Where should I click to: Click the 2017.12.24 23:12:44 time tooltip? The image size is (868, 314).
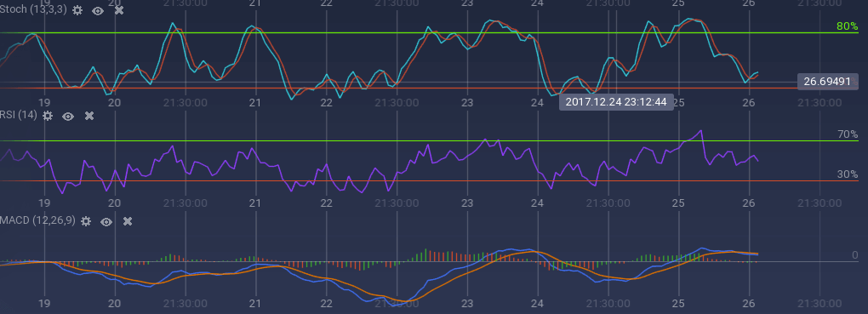616,102
